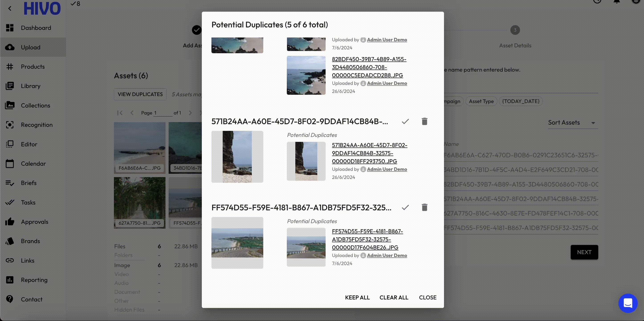The height and width of the screenshot is (321, 644).
Task: Toggle keep checkmark for 571B24AA asset
Action: (405, 121)
